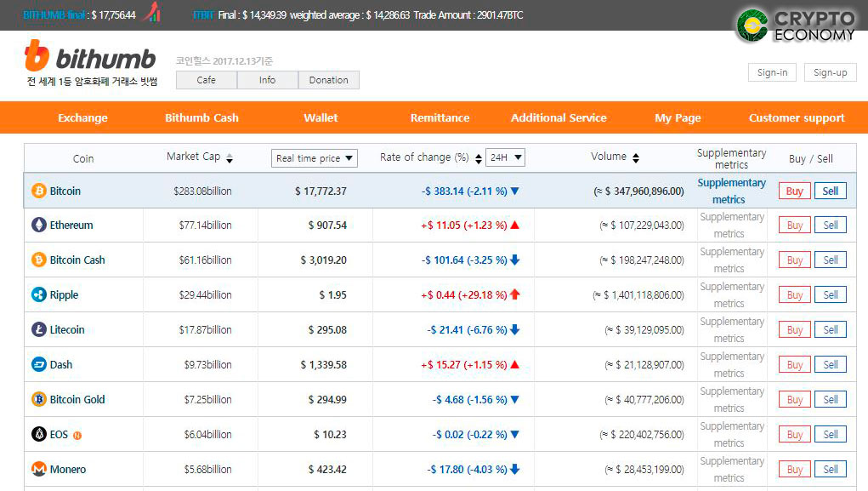Click Bitcoin Gold's blue down triangle indicator

515,399
